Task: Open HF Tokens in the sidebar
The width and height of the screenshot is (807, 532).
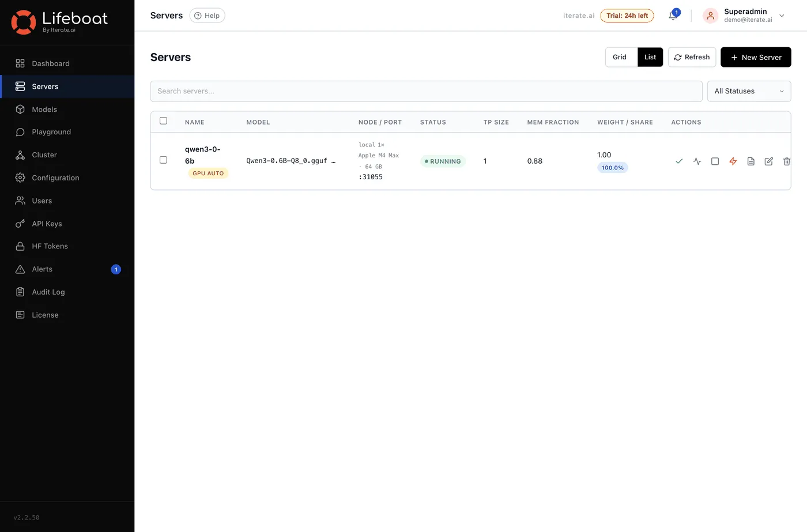Action: pyautogui.click(x=67, y=246)
